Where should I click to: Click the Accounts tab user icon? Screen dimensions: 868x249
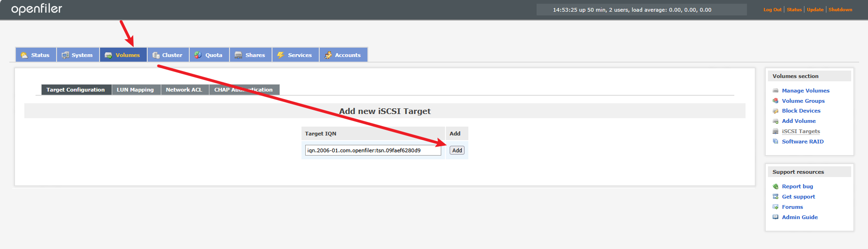tap(328, 55)
